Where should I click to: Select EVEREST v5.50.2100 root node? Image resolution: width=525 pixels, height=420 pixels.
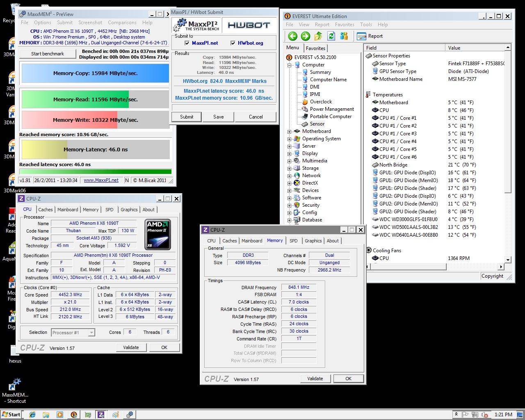pos(315,57)
